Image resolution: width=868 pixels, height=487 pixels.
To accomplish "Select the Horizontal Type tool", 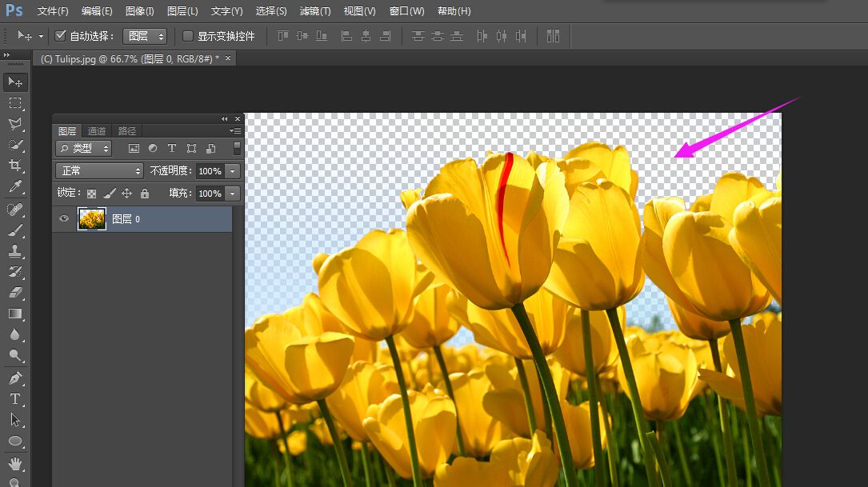I will point(15,399).
